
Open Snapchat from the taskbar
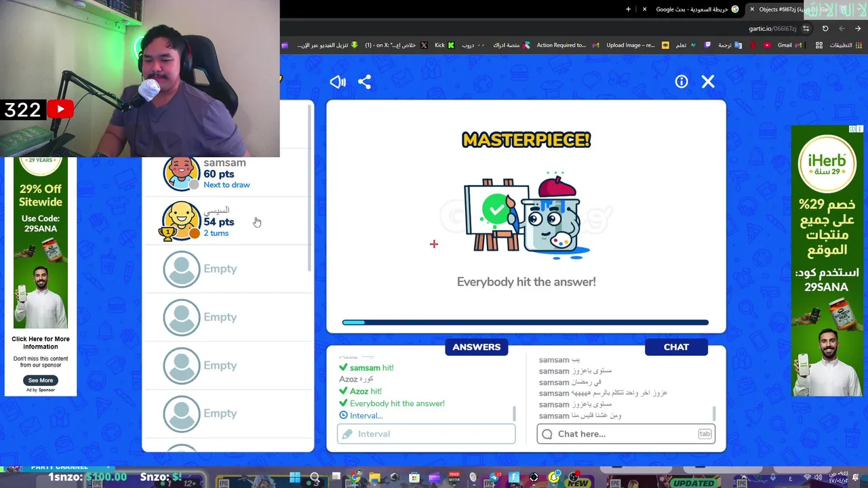[553, 478]
